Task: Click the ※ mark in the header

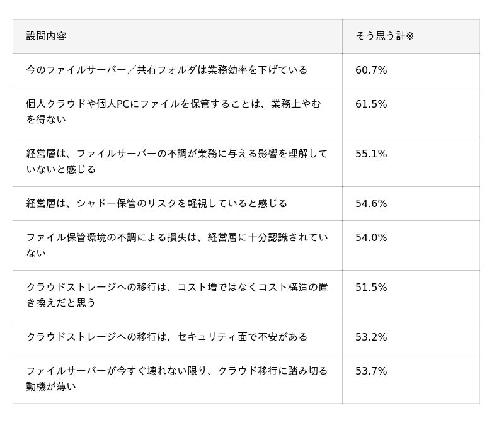Action: pos(410,36)
